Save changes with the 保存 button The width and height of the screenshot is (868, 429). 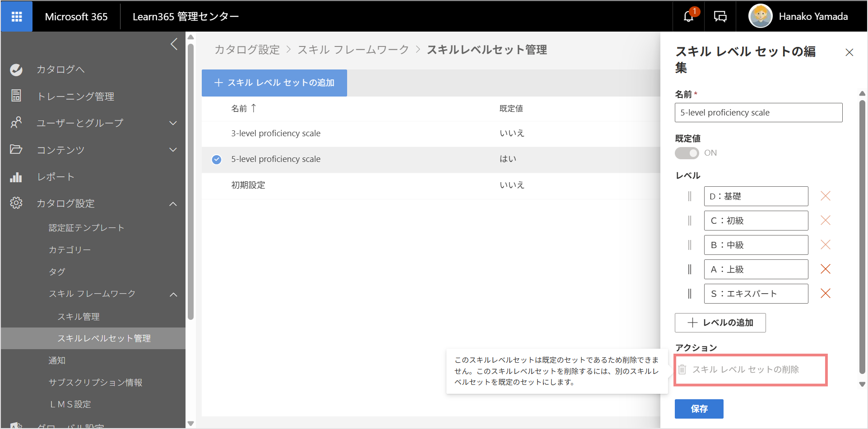[699, 409]
